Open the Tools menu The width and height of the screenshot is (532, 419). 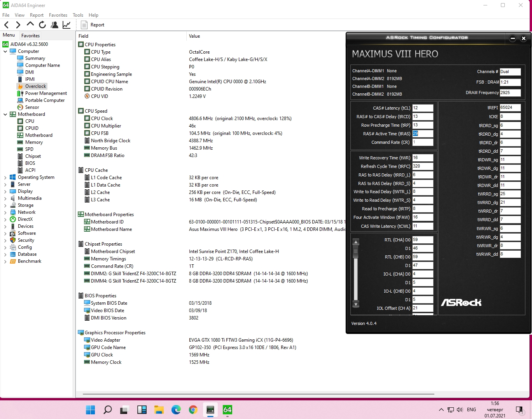pos(78,15)
